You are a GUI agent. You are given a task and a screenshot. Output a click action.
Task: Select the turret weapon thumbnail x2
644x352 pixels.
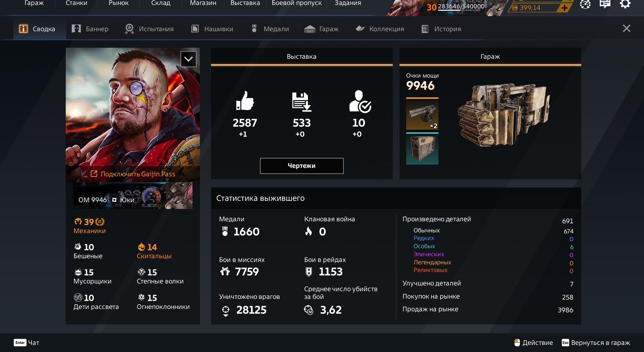pyautogui.click(x=422, y=114)
